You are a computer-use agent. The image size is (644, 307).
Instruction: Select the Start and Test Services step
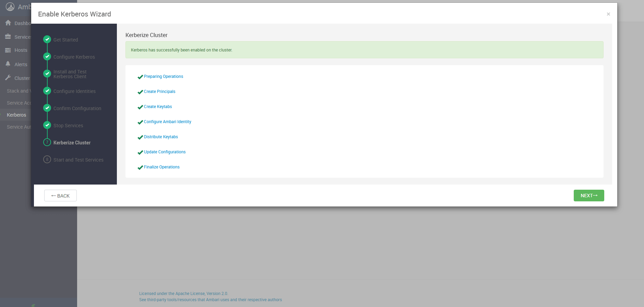coord(78,160)
